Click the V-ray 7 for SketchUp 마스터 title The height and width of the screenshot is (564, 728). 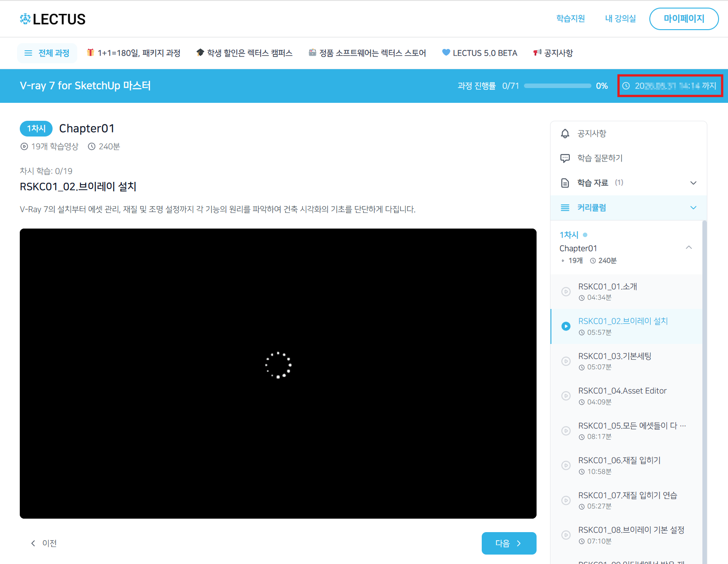(x=85, y=86)
